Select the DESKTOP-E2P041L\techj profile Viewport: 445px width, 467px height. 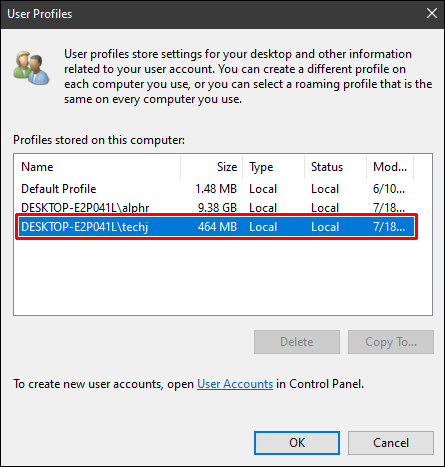coord(216,227)
